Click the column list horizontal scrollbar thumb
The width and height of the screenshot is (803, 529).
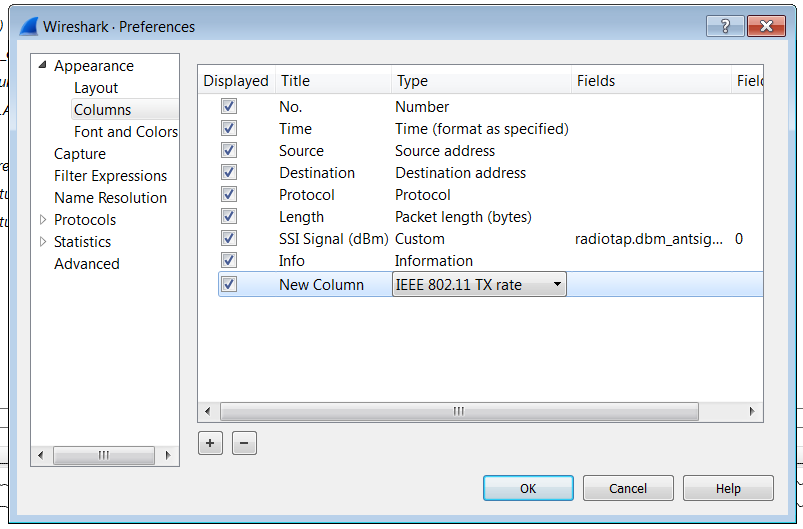point(459,411)
